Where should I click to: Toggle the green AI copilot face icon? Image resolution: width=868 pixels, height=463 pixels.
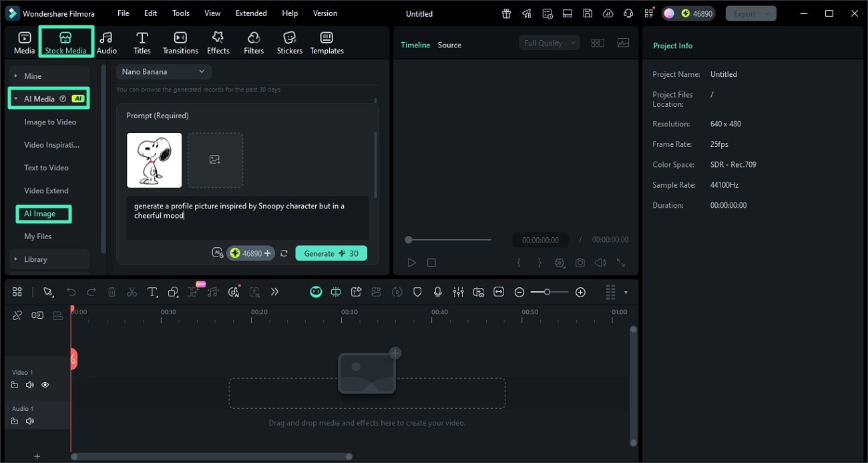coord(316,292)
